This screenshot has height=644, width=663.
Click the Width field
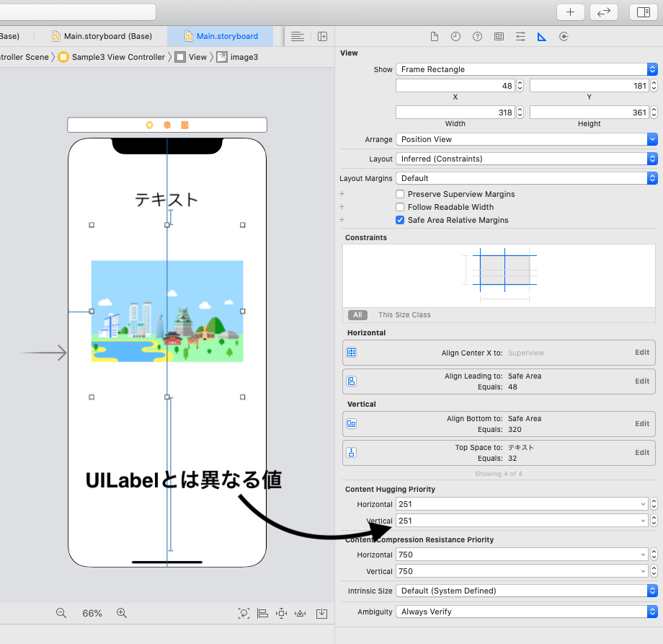point(455,113)
